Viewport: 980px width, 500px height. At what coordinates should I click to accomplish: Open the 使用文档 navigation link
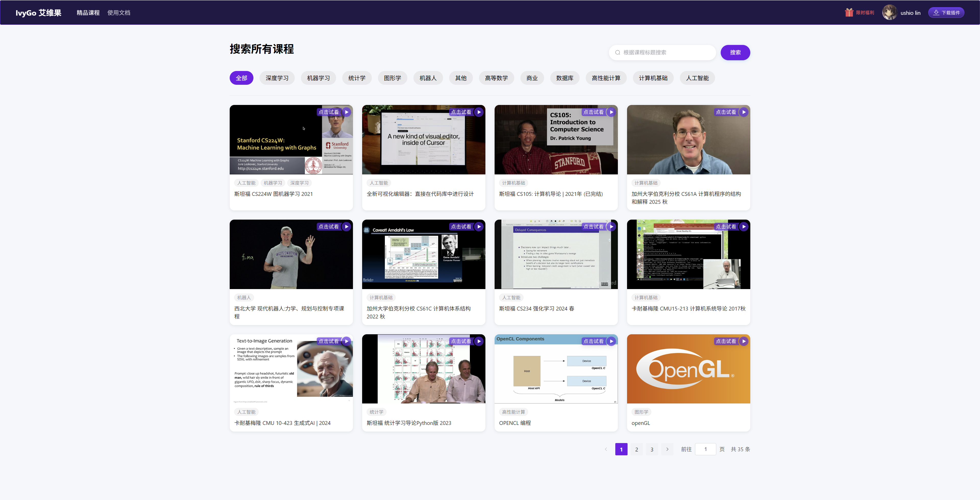coord(119,13)
